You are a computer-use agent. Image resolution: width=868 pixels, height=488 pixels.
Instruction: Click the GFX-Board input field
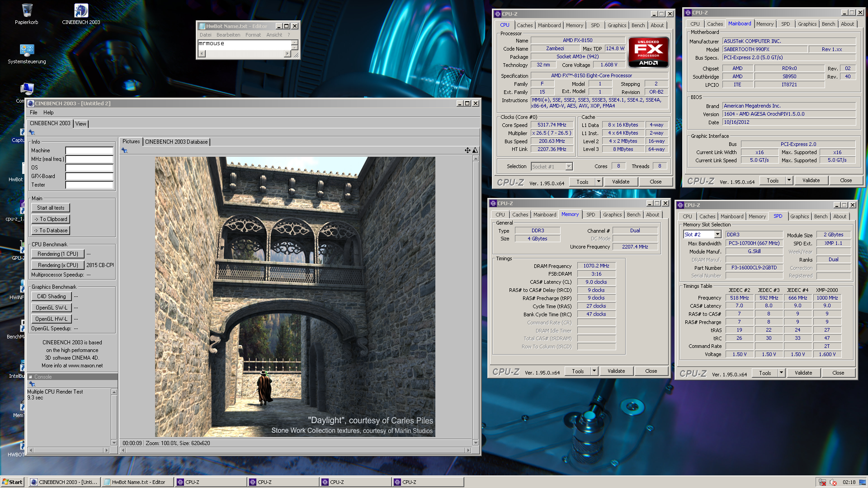(89, 176)
